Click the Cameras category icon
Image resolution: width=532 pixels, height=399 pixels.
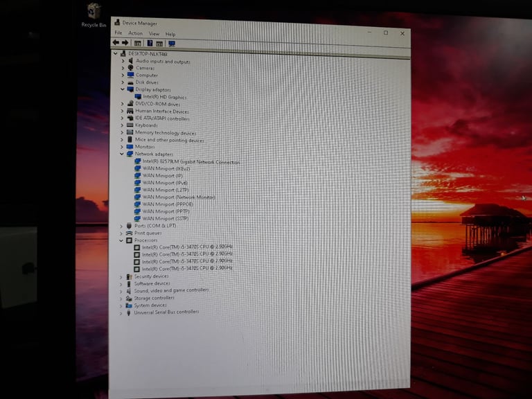coord(131,68)
